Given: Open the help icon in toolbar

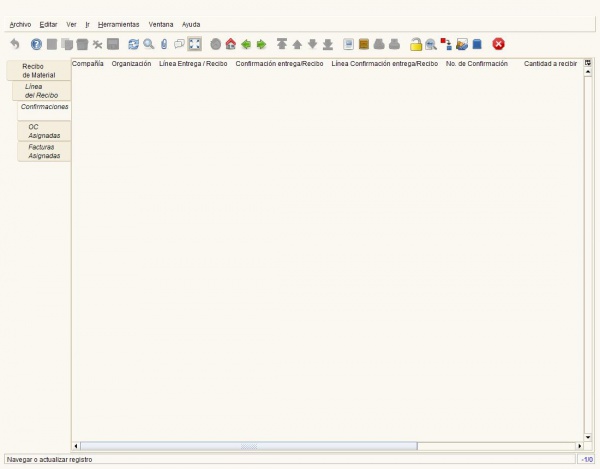Looking at the screenshot, I should (36, 44).
